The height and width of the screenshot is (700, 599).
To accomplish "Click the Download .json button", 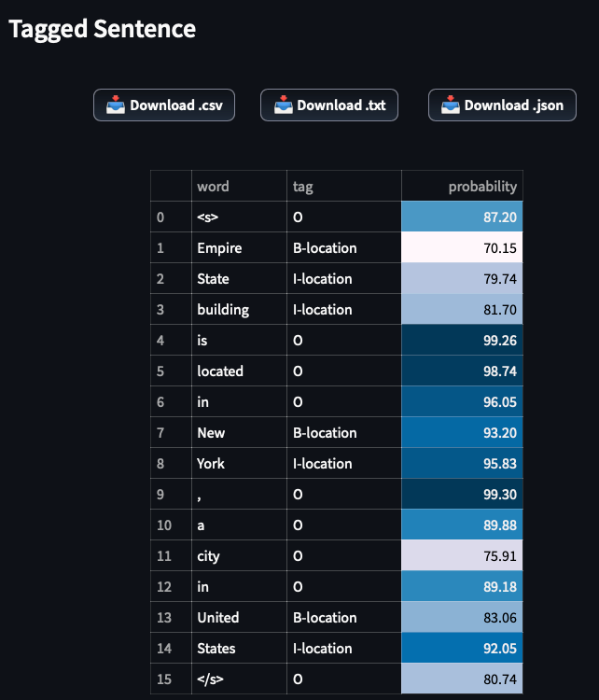I will click(502, 105).
